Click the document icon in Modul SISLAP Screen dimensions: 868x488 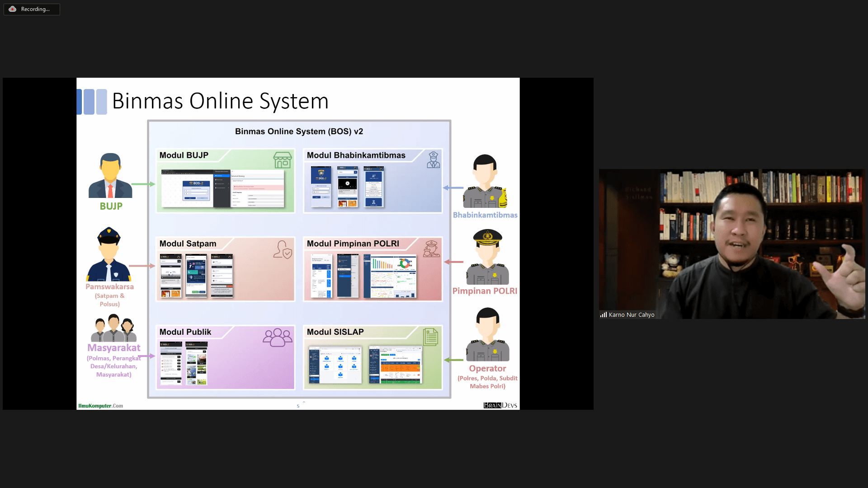430,337
